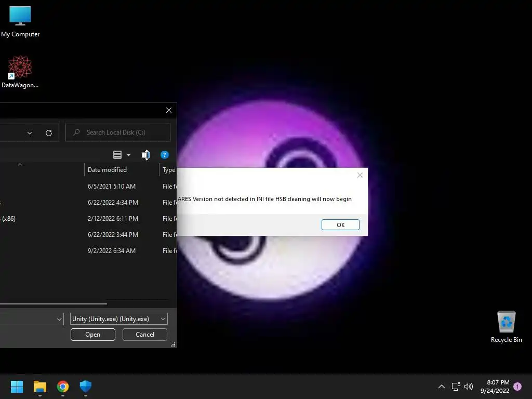This screenshot has width=532, height=399.
Task: Expand the address bar history dropdown
Action: click(30, 132)
